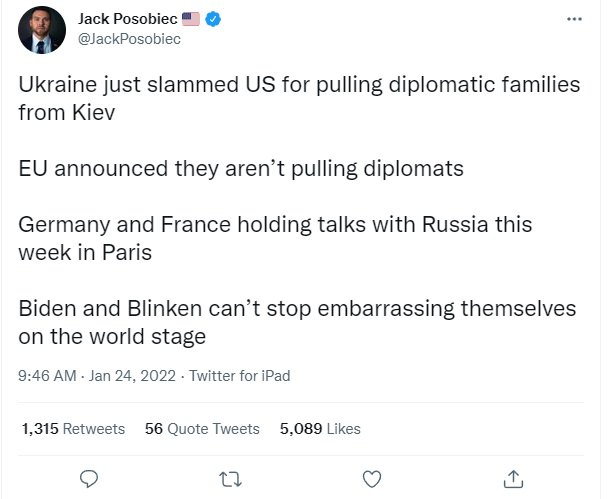Image resolution: width=607 pixels, height=499 pixels.
Task: View the 1,315 Retweets list
Action: [73, 429]
